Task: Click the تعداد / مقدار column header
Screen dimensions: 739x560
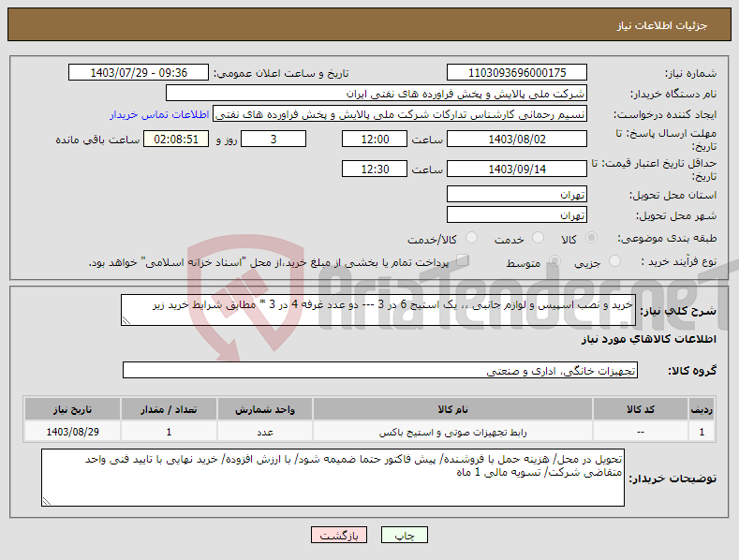Action: [169, 409]
